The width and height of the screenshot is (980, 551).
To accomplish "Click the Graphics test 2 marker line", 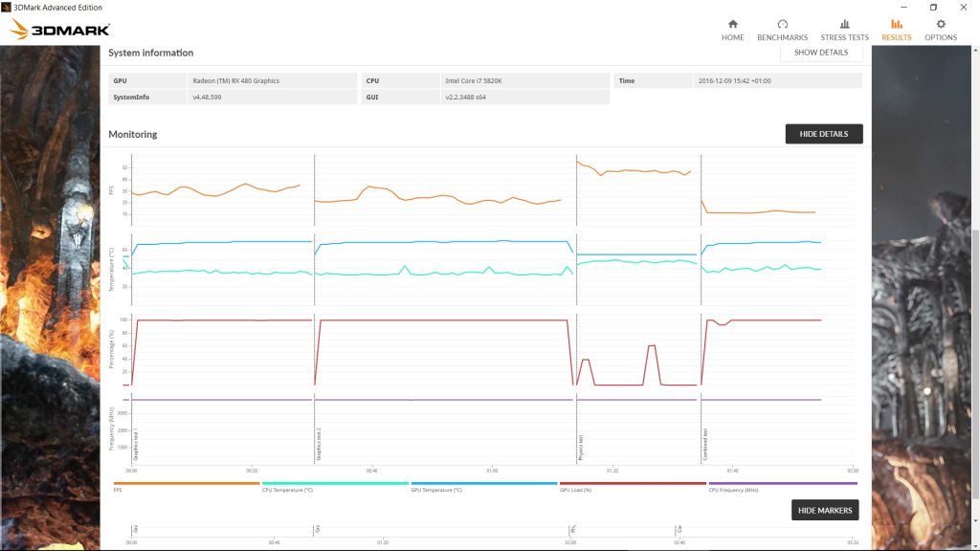I will point(314,309).
